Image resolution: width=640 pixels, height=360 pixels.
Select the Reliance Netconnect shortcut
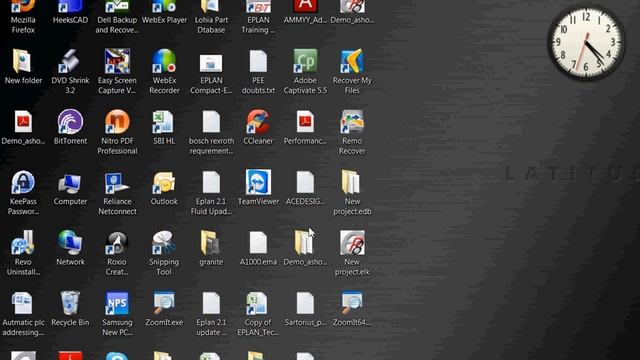click(117, 192)
